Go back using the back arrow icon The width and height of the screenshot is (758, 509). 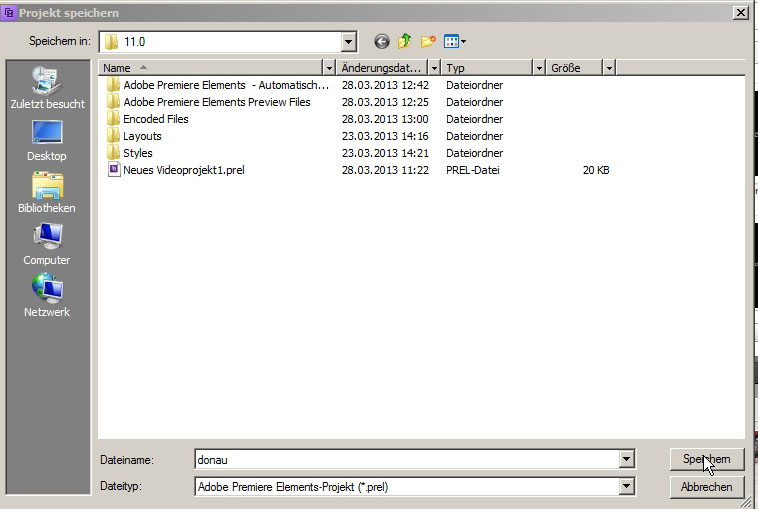pos(381,42)
